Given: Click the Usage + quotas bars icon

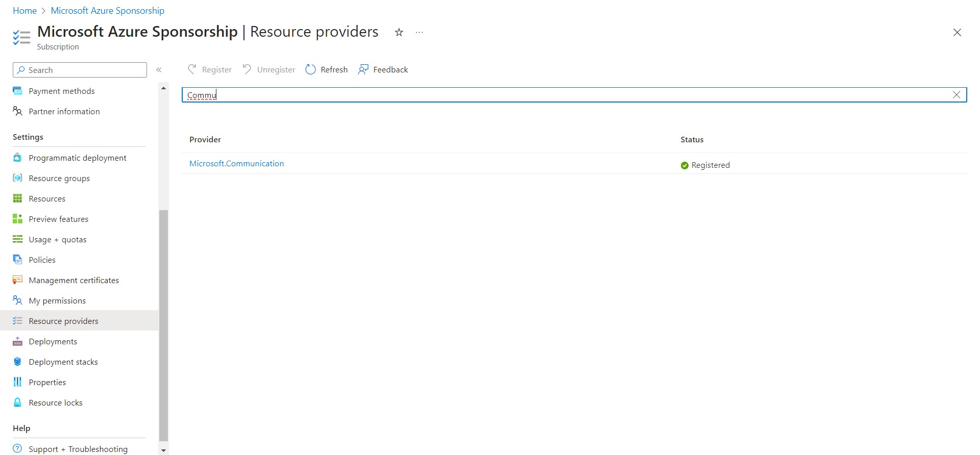Looking at the screenshot, I should point(17,239).
